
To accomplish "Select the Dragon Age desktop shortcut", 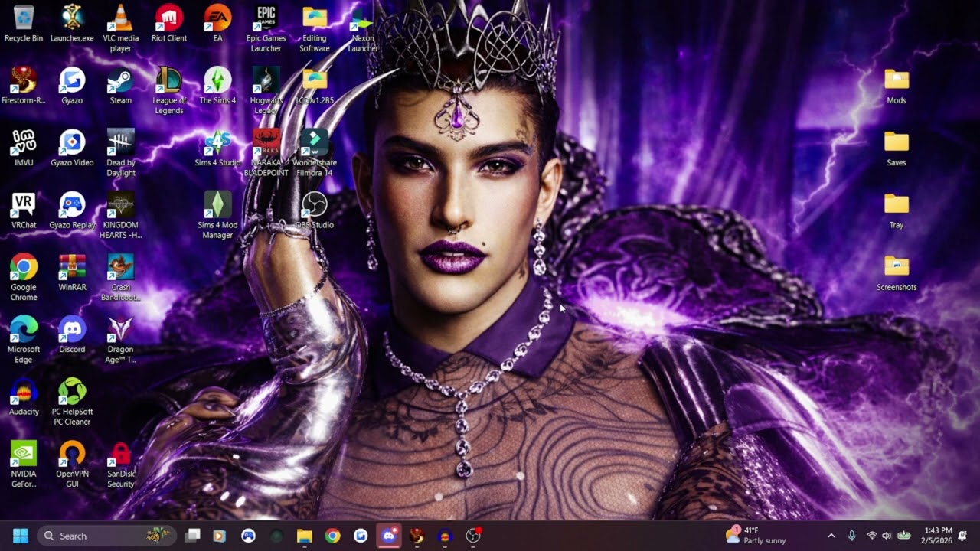I will click(120, 340).
